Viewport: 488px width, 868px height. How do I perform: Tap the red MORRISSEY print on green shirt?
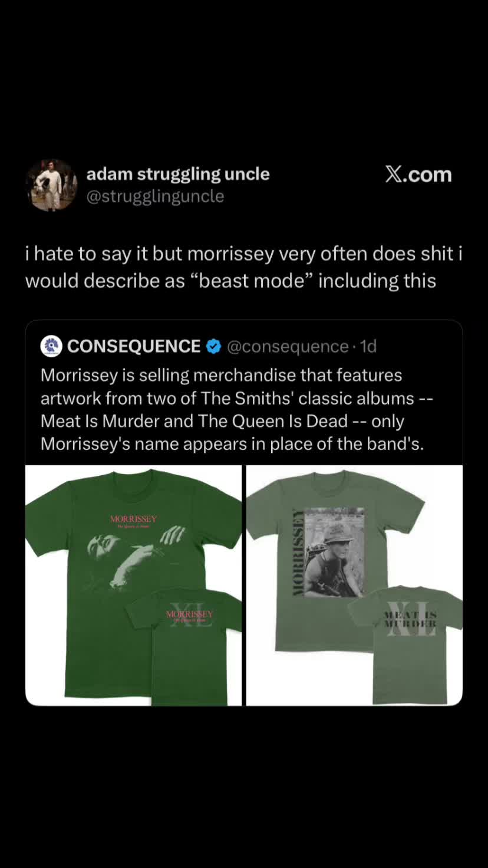pyautogui.click(x=134, y=519)
